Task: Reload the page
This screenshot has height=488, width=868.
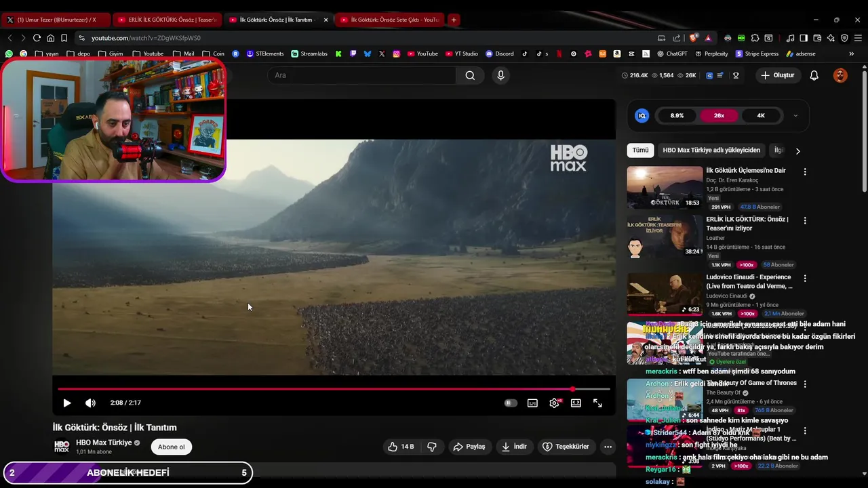Action: point(37,38)
